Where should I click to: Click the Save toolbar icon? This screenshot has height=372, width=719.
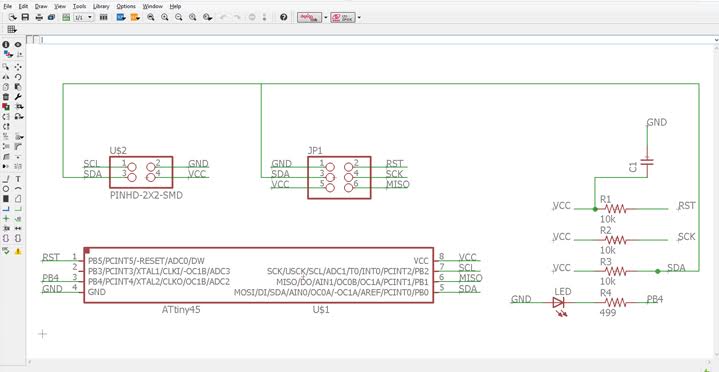coord(25,17)
